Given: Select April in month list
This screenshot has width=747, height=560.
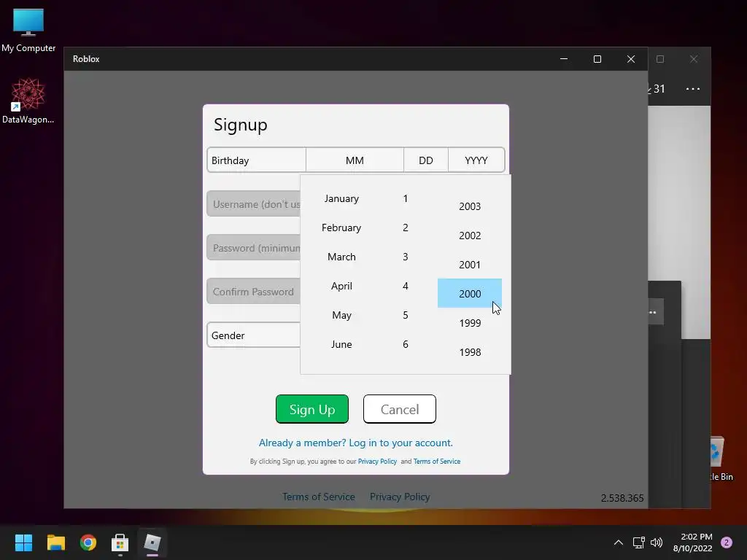Looking at the screenshot, I should [x=341, y=286].
